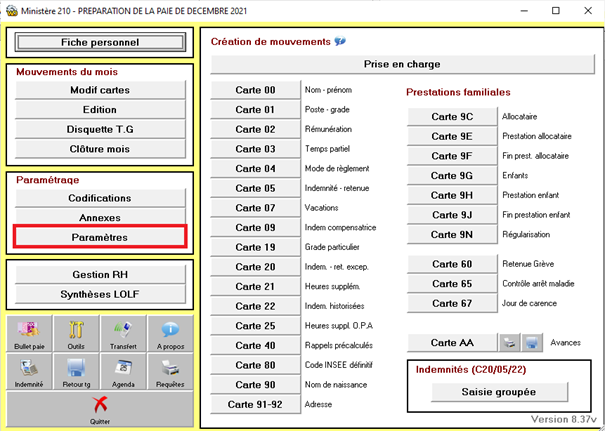The image size is (605, 431).
Task: Click the red X Quitter icon
Action: coord(99,408)
